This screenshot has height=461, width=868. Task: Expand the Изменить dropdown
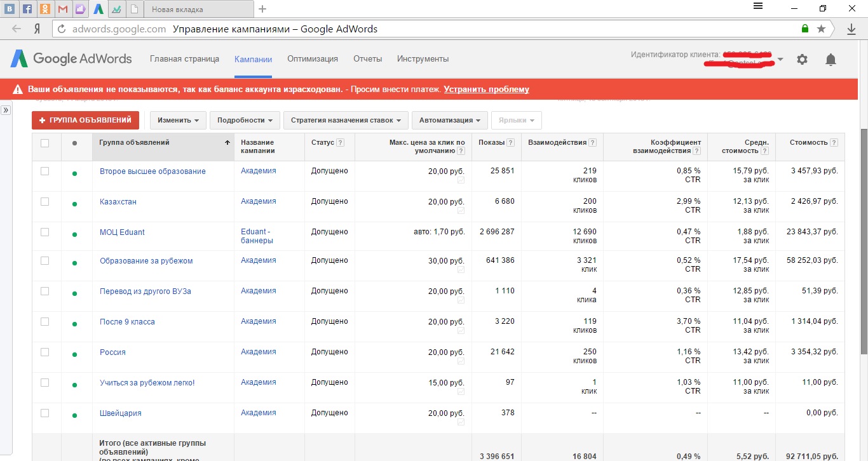(x=178, y=120)
